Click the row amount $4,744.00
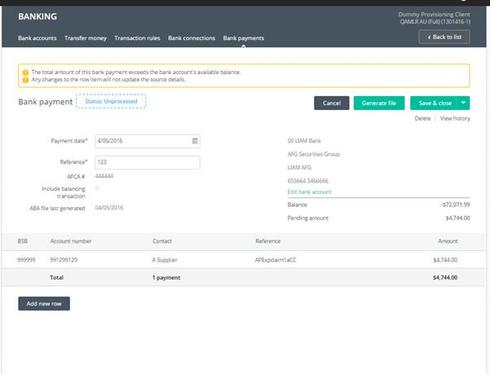 (445, 260)
